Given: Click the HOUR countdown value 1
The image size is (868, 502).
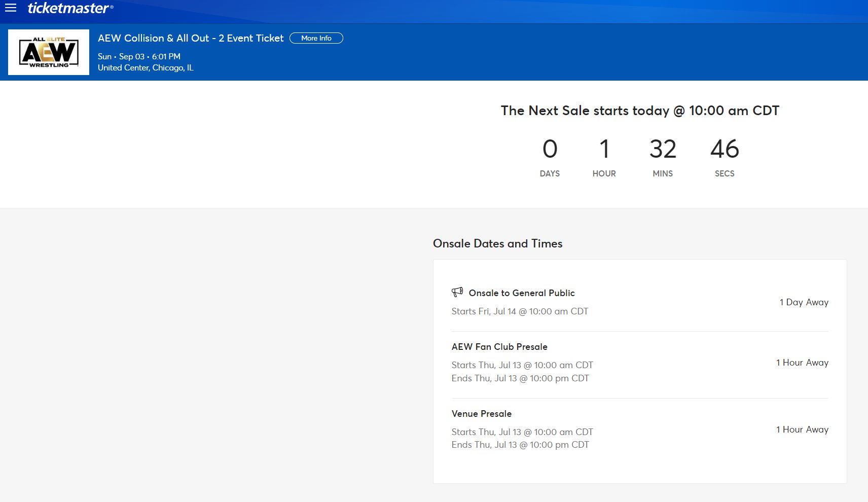Looking at the screenshot, I should [x=604, y=149].
